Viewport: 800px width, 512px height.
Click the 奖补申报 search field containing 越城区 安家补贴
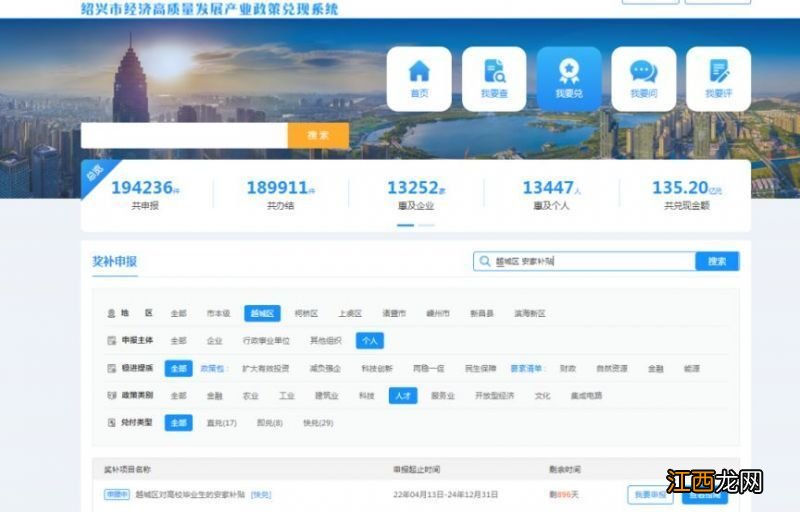pyautogui.click(x=584, y=262)
